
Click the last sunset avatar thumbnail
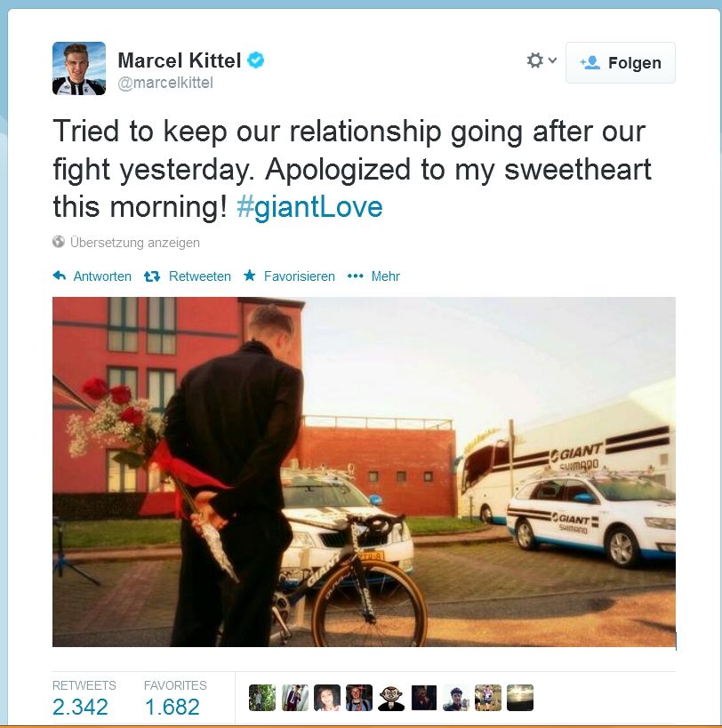click(520, 698)
